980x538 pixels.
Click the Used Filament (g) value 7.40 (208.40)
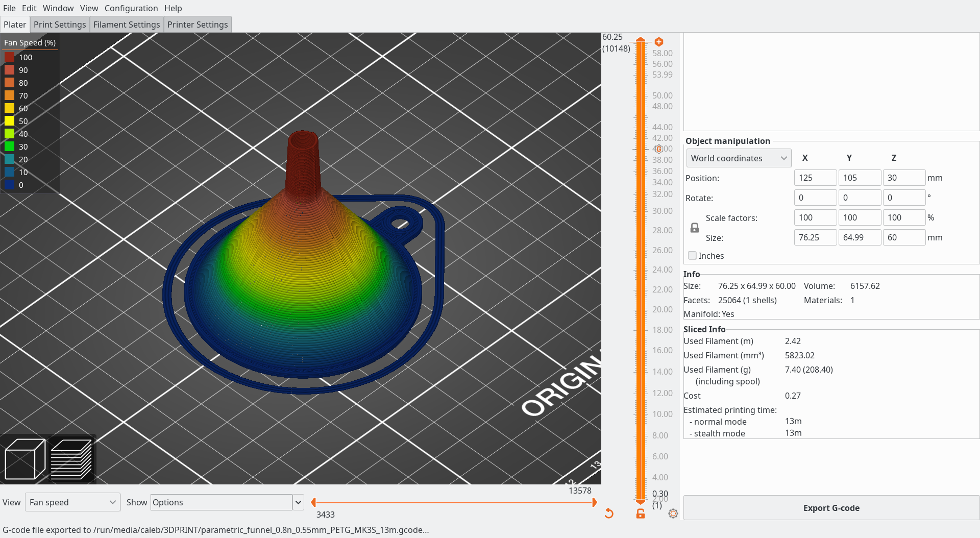point(808,370)
